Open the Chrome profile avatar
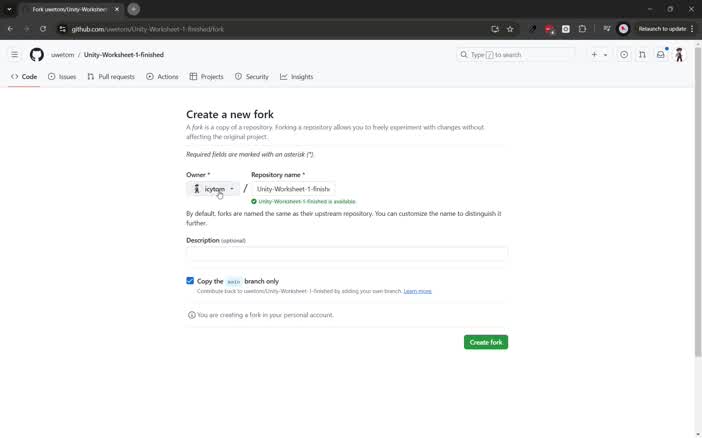This screenshot has height=438, width=702. [623, 29]
